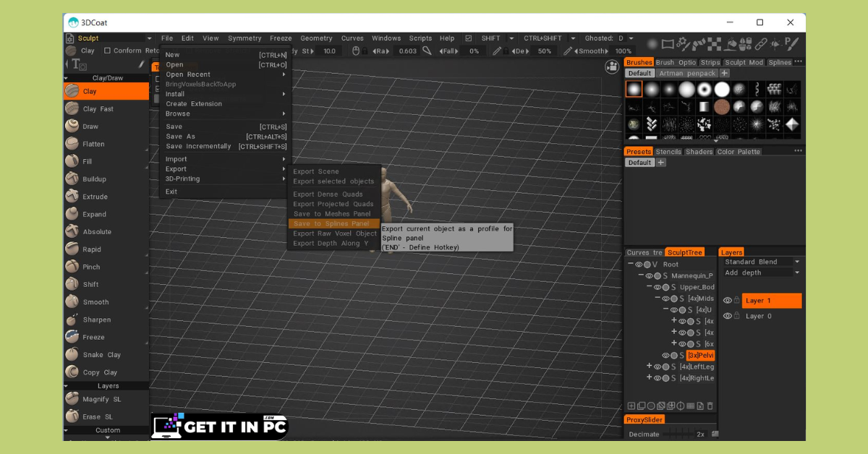Select the Smooth tool

(x=106, y=302)
